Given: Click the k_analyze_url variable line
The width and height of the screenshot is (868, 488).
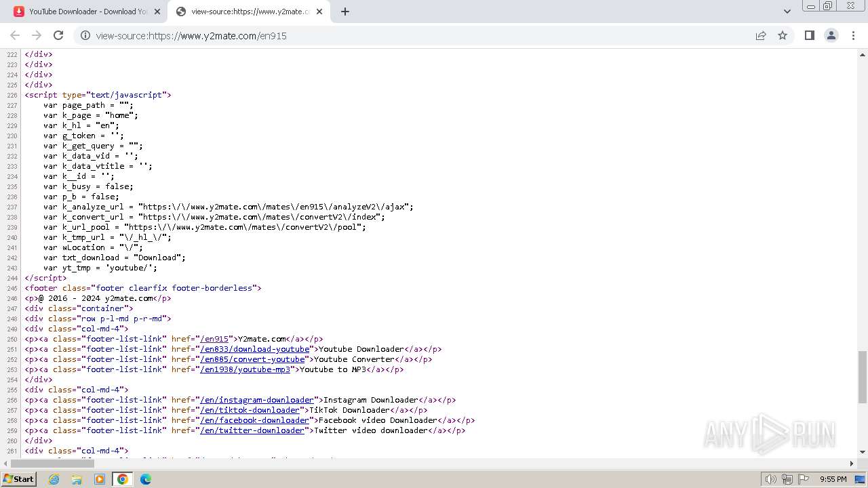Looking at the screenshot, I should click(229, 207).
